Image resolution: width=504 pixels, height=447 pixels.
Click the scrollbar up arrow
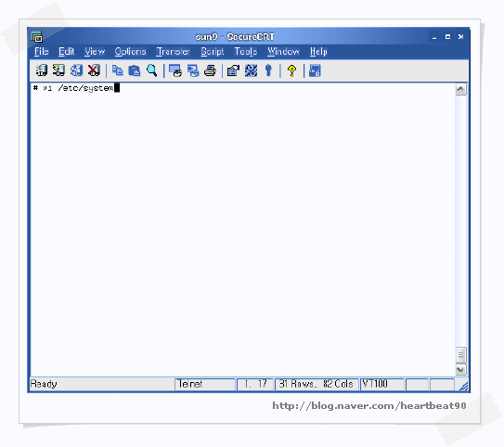coord(460,90)
